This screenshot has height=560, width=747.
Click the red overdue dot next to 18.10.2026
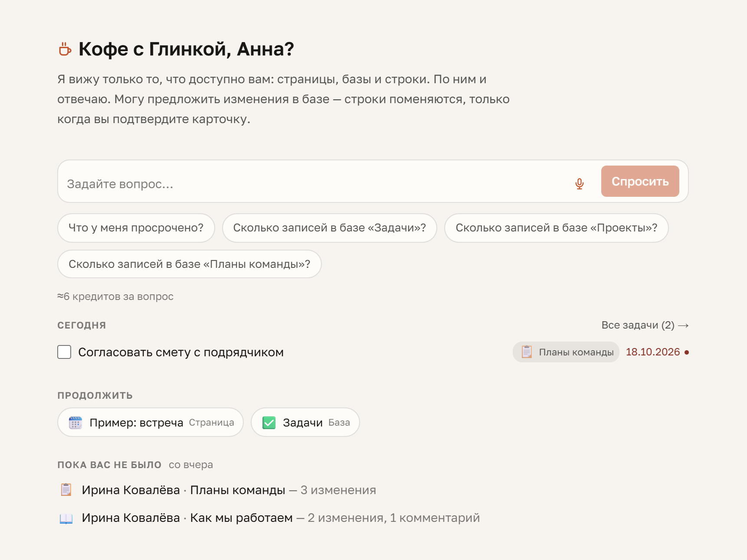[686, 352]
